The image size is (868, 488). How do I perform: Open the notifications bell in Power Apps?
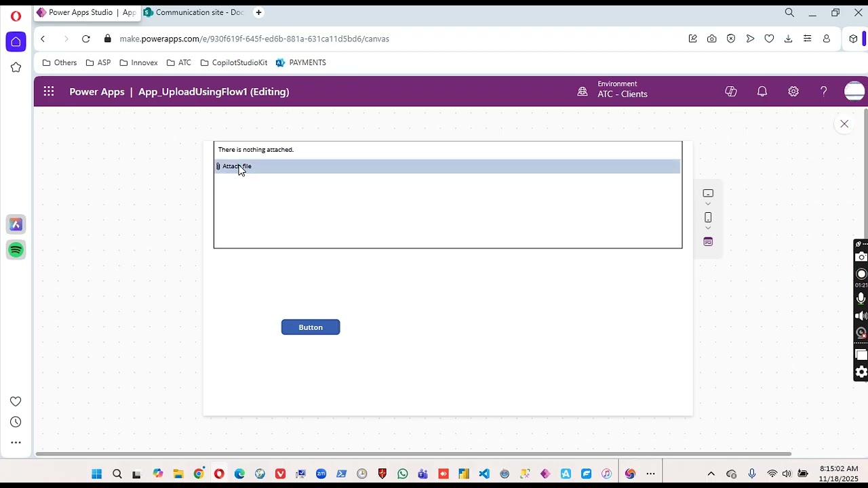(x=762, y=91)
